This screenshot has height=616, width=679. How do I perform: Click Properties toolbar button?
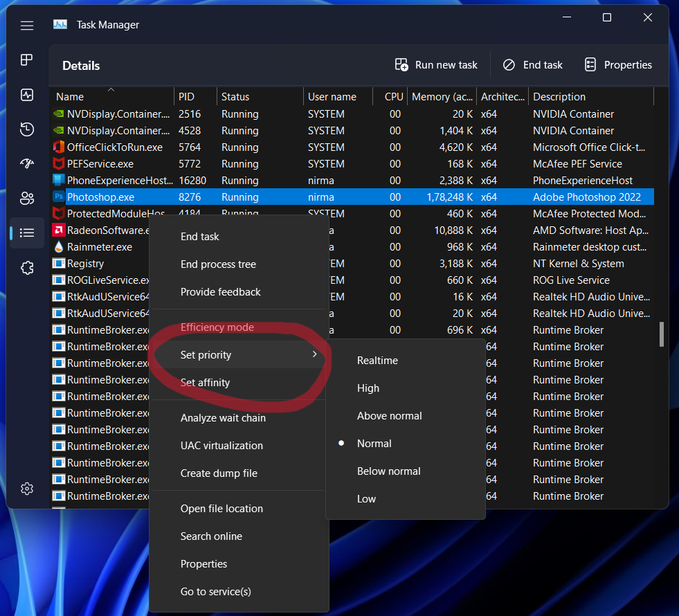[x=618, y=65]
